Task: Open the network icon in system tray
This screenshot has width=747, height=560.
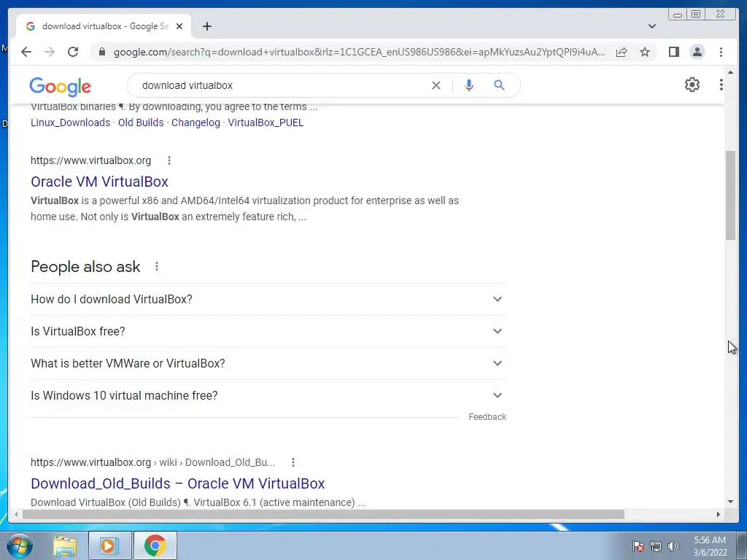Action: tap(656, 546)
